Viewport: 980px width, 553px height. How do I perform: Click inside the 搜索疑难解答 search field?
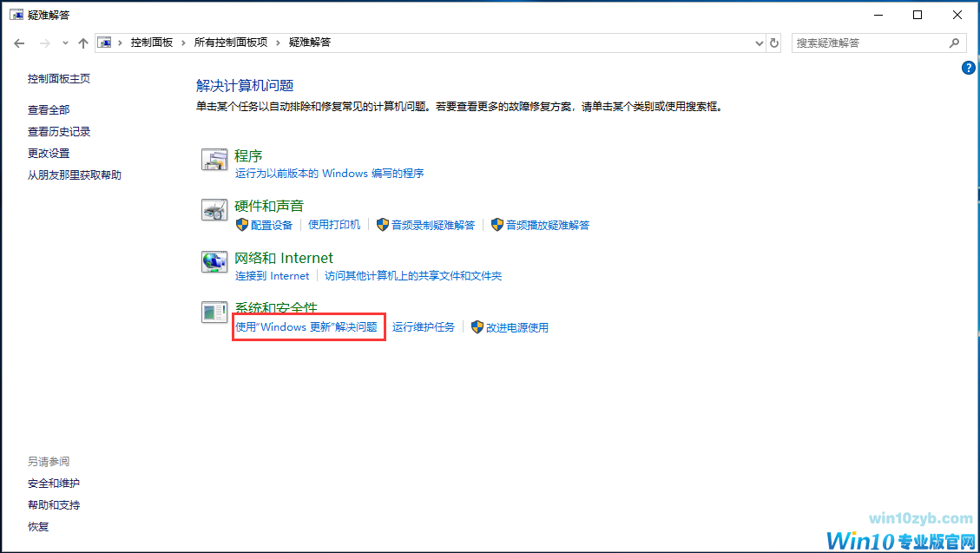click(x=868, y=43)
